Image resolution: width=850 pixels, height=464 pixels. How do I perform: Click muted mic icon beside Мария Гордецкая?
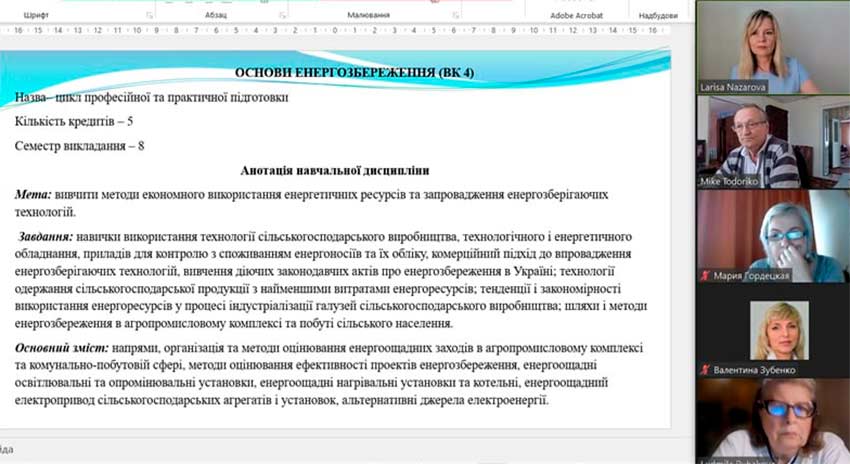pyautogui.click(x=706, y=274)
